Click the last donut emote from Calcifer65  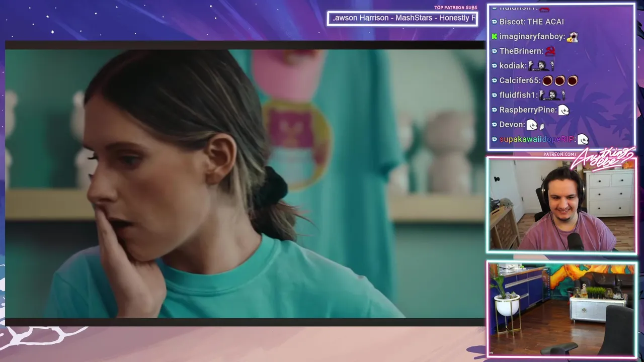coord(572,80)
